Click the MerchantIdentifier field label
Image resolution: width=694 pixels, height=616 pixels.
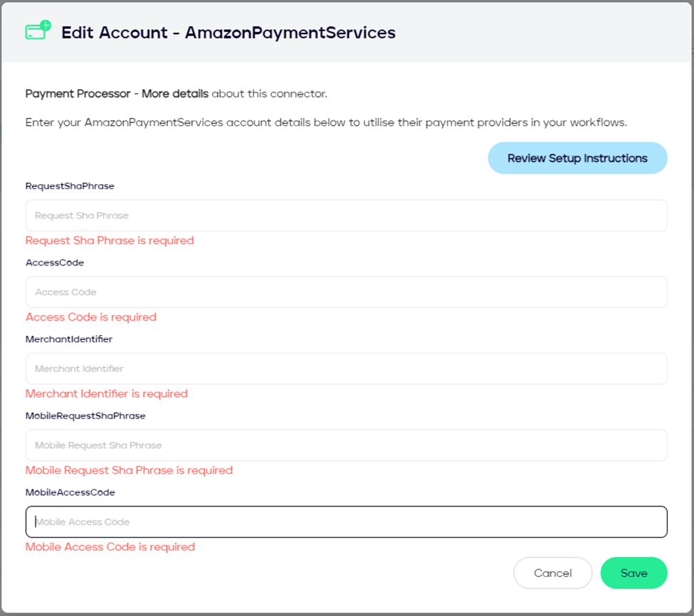69,339
